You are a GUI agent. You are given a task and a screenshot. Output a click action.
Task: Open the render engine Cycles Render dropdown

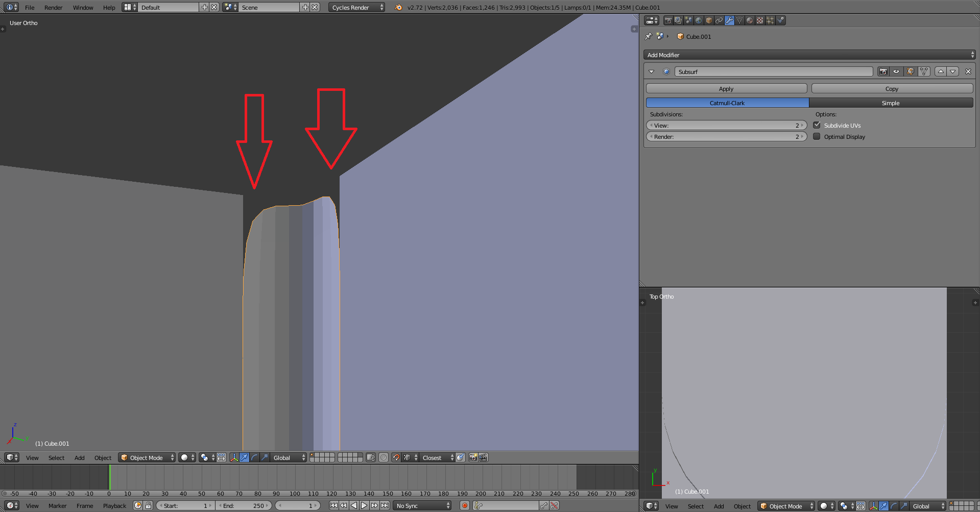[x=356, y=7]
